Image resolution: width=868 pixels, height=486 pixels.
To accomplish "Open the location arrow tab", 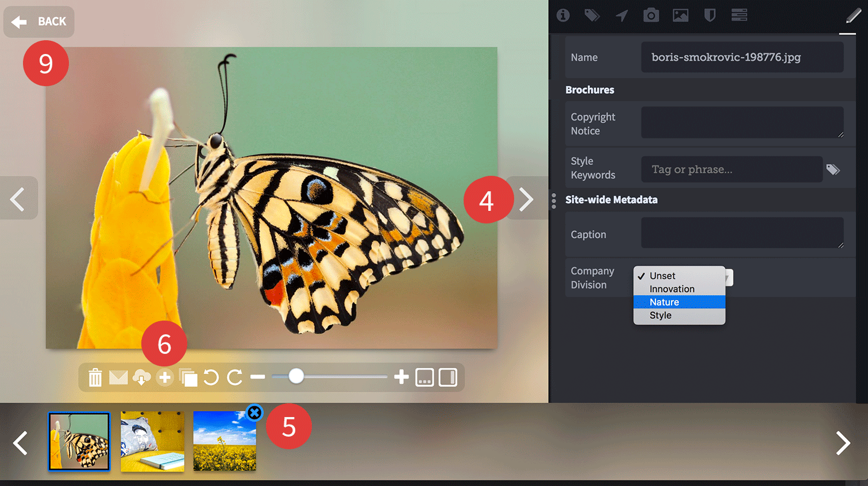I will coord(622,16).
